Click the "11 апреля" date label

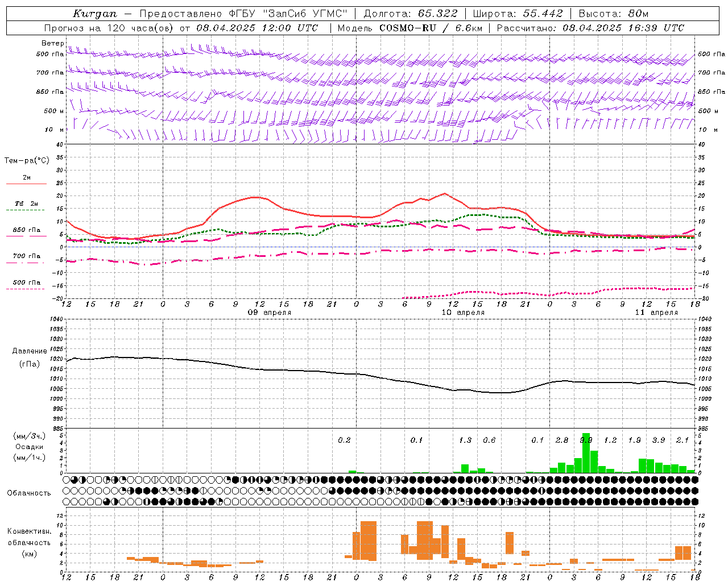click(x=656, y=313)
